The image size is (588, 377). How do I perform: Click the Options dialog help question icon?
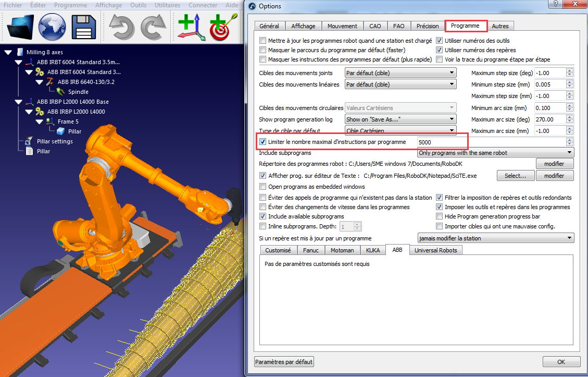click(555, 4)
